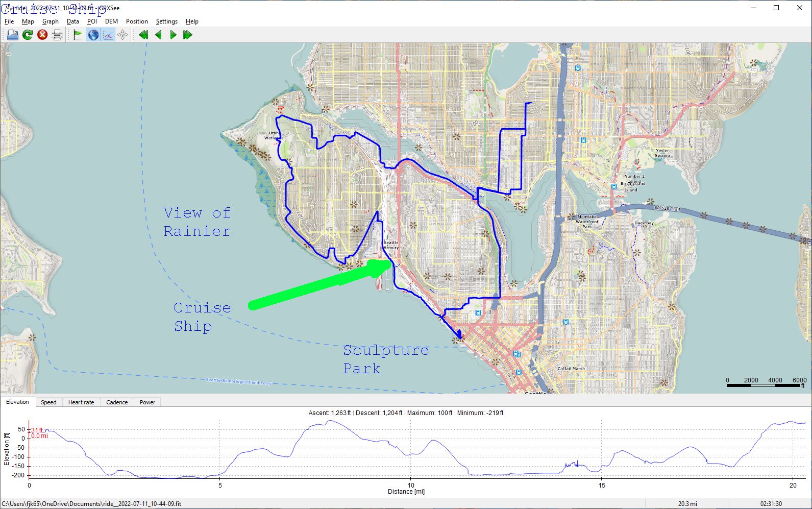
Task: Click the Print icon in the toolbar
Action: (57, 35)
